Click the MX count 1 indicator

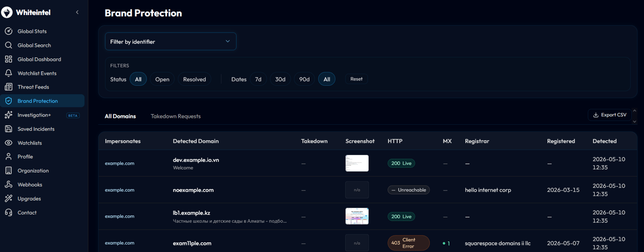tap(447, 243)
